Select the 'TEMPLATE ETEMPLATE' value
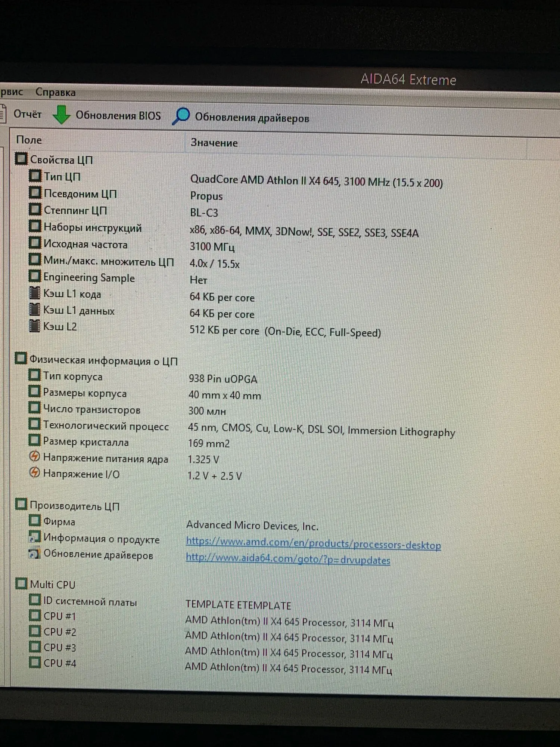This screenshot has height=747, width=560. pos(238,605)
